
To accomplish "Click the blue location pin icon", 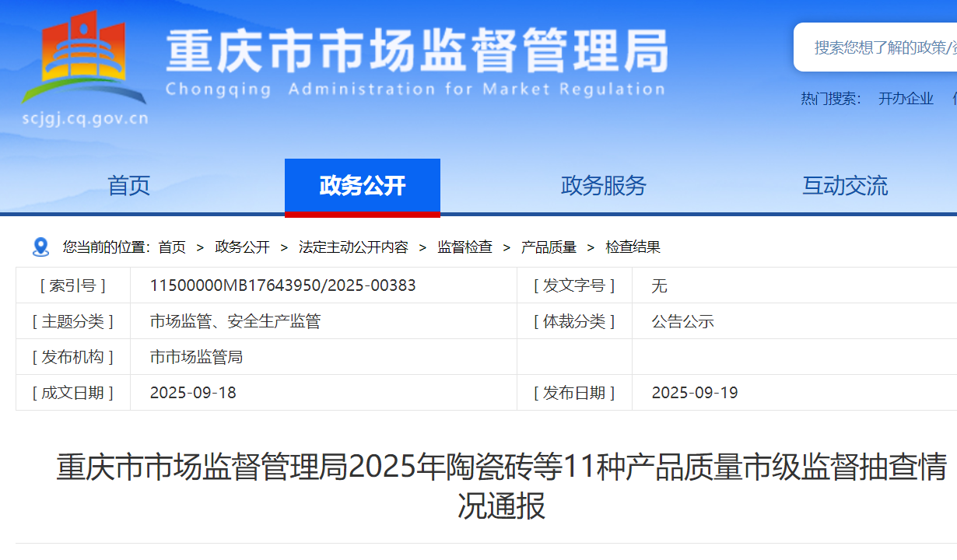I will [40, 247].
